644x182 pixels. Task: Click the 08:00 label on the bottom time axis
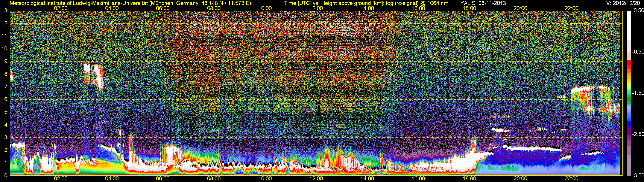[x=214, y=179]
